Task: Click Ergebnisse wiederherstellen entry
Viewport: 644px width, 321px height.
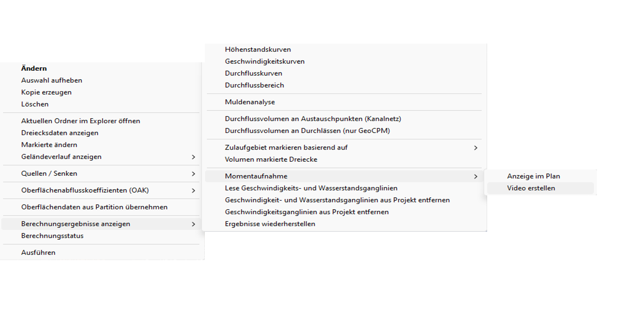Action: click(270, 224)
